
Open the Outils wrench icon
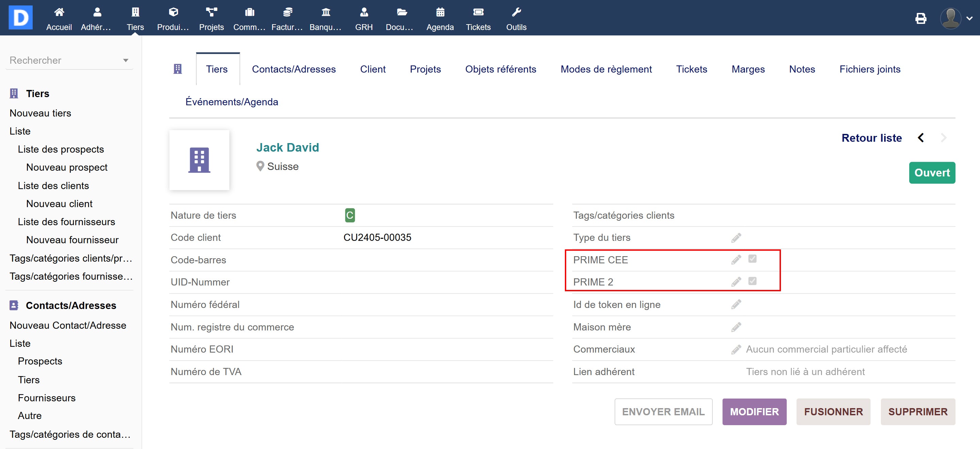[516, 13]
